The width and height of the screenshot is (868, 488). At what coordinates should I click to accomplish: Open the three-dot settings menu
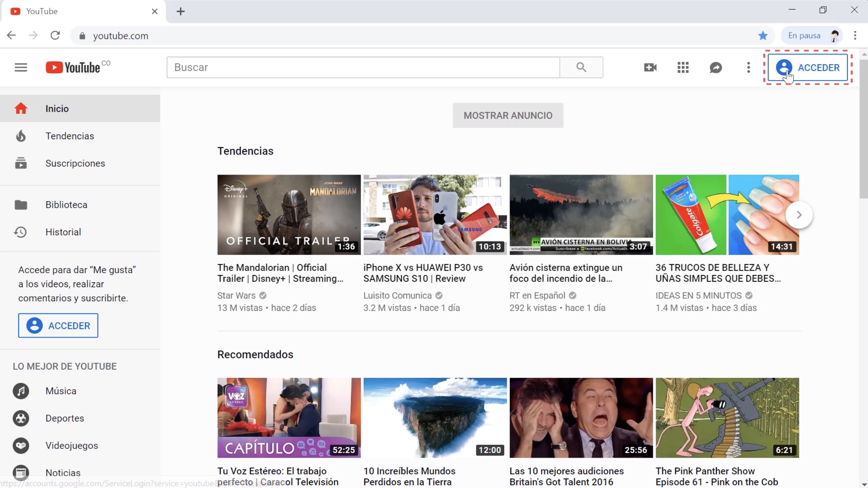[748, 67]
